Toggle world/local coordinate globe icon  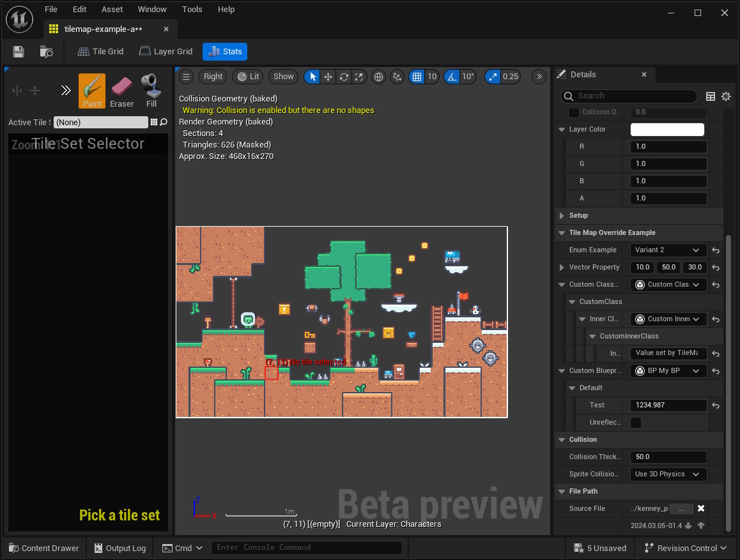[x=378, y=77]
